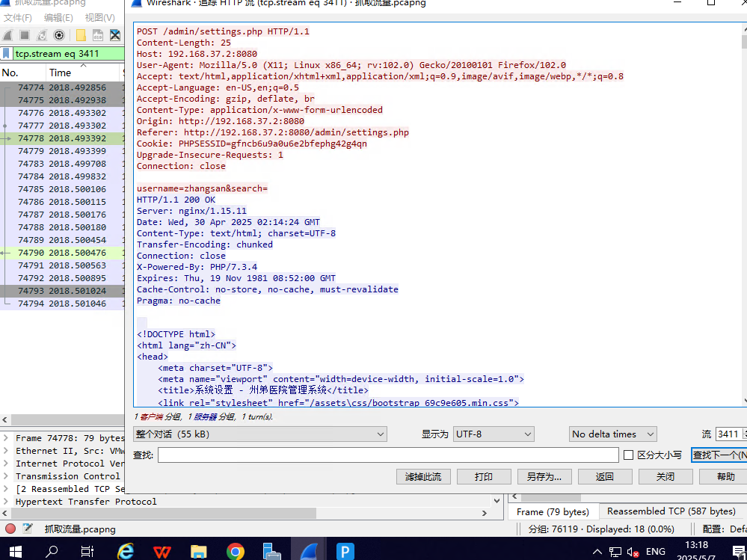Click the Time column header
This screenshot has height=560, width=747.
83,73
